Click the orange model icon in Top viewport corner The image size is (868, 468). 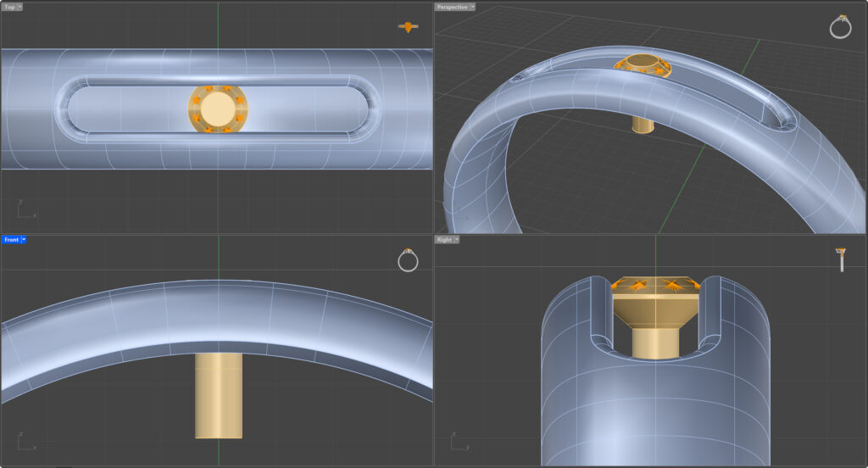[x=409, y=27]
